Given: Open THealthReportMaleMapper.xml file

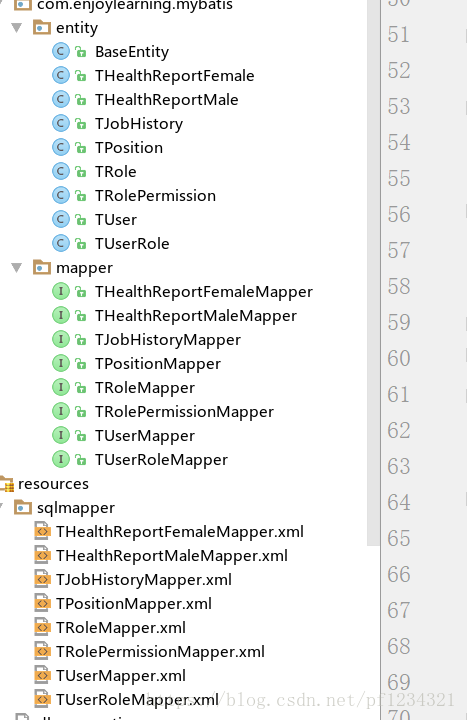Looking at the screenshot, I should (x=172, y=556).
